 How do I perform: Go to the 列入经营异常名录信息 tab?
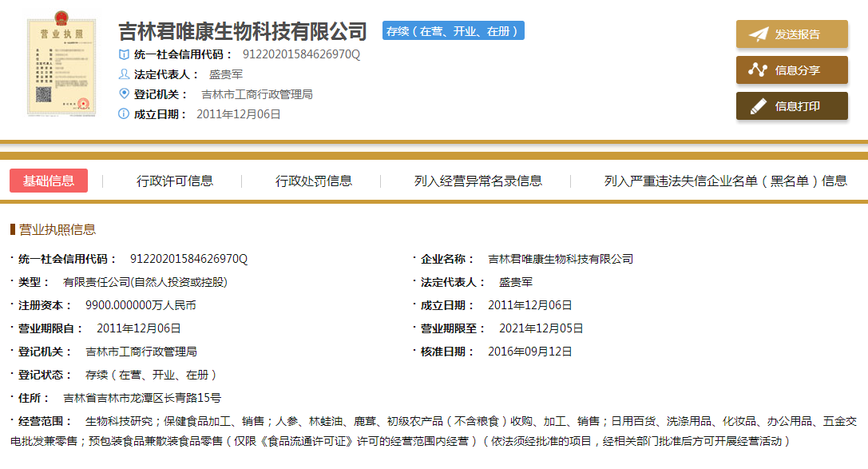pyautogui.click(x=478, y=181)
